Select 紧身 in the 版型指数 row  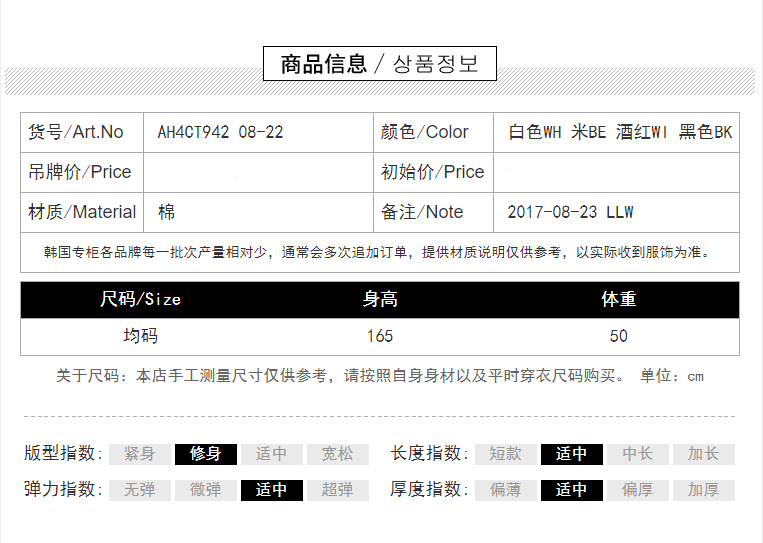click(140, 454)
